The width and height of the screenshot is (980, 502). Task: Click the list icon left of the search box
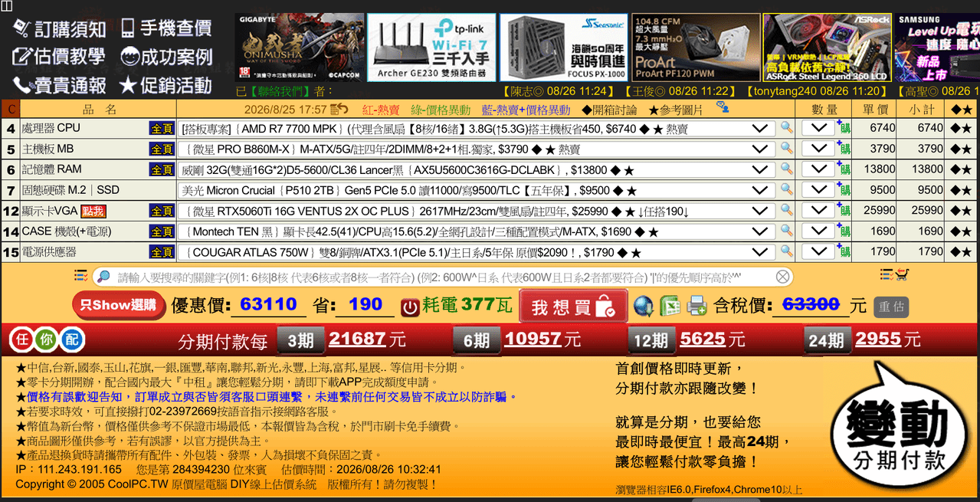click(x=80, y=275)
